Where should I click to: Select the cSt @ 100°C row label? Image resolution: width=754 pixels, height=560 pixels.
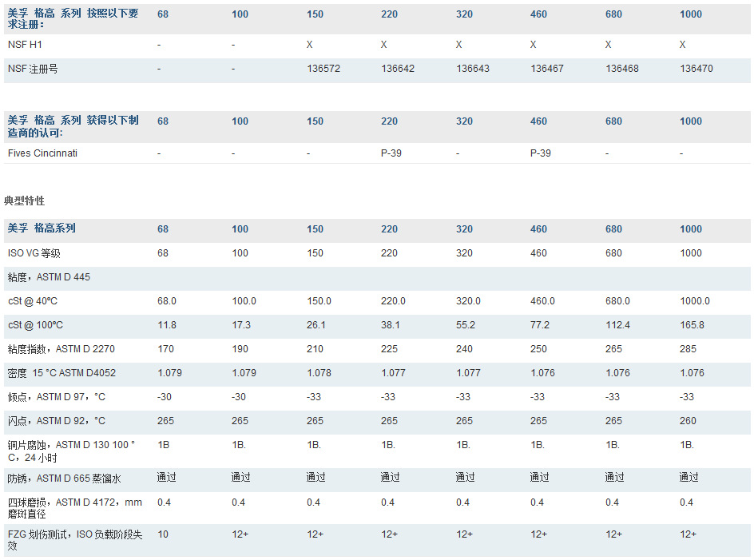tap(35, 325)
